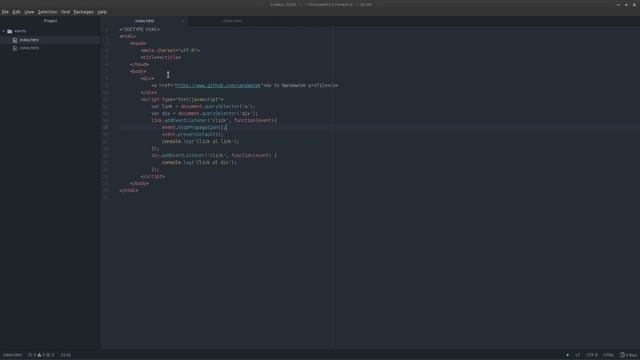The image size is (640, 360).
Task: Open the Find menu
Action: (x=65, y=12)
